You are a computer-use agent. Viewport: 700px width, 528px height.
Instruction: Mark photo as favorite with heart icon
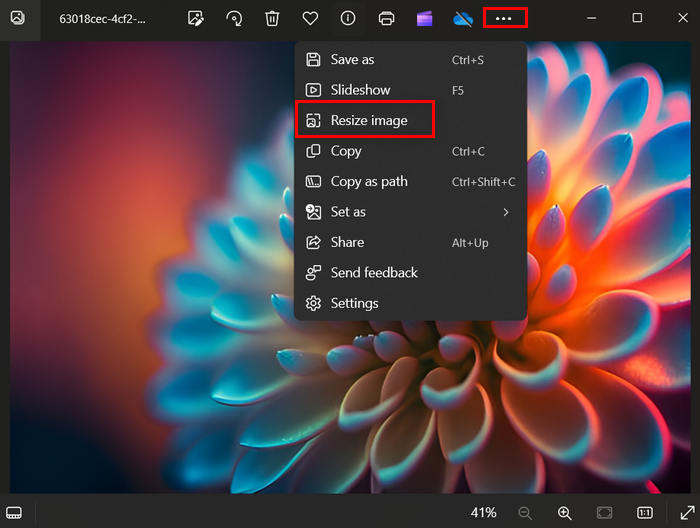[310, 18]
